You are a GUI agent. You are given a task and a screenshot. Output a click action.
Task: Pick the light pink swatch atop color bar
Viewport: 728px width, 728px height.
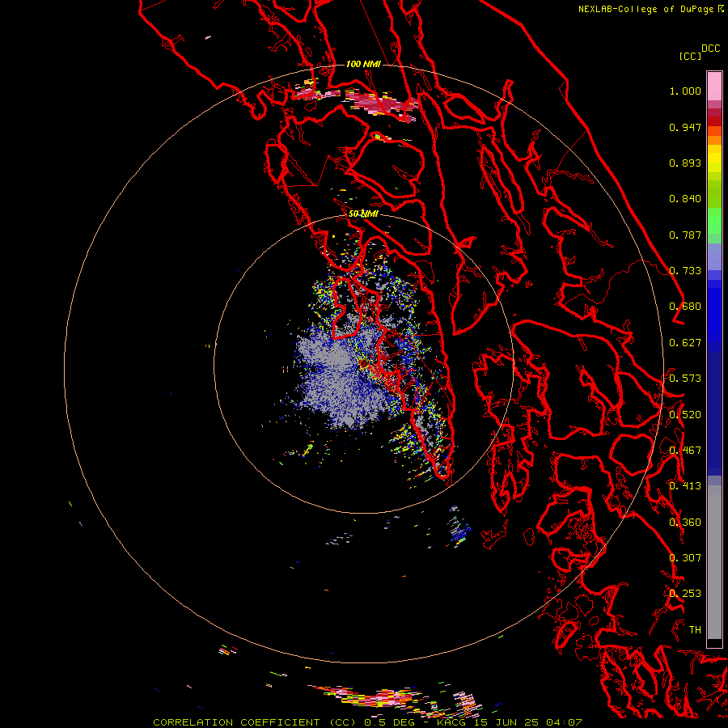pos(714,86)
